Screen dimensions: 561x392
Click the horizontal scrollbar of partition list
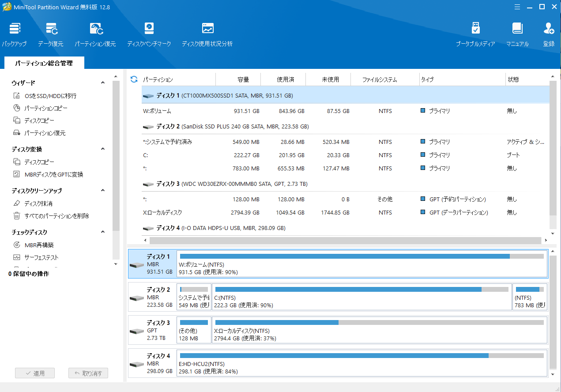345,241
